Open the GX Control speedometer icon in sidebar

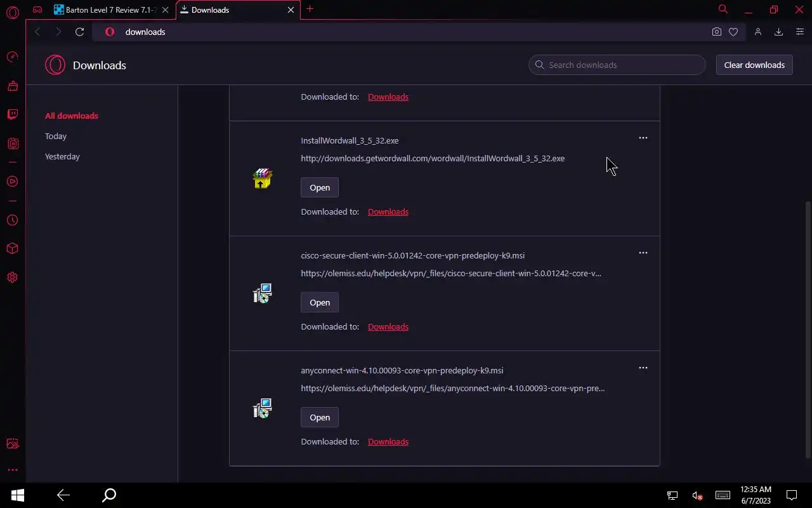click(x=12, y=57)
